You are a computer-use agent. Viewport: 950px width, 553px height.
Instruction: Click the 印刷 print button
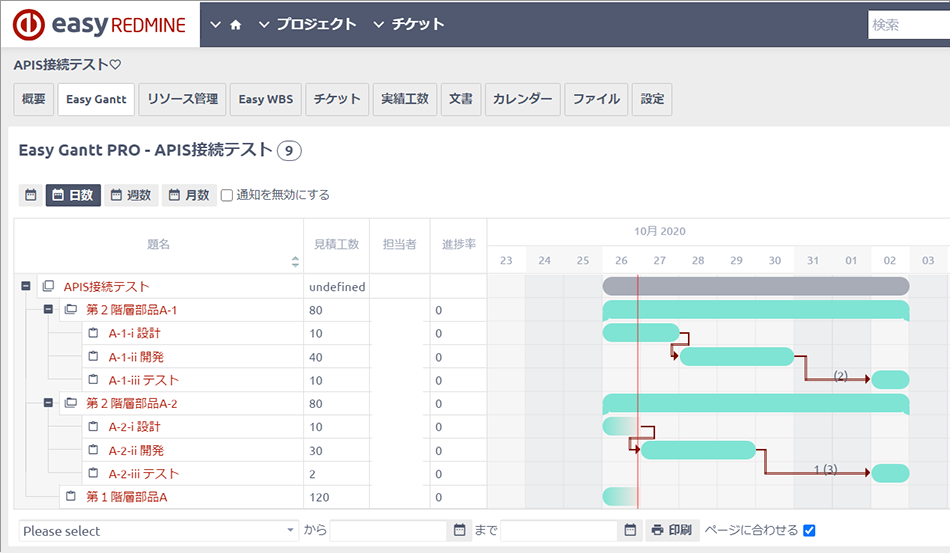672,531
